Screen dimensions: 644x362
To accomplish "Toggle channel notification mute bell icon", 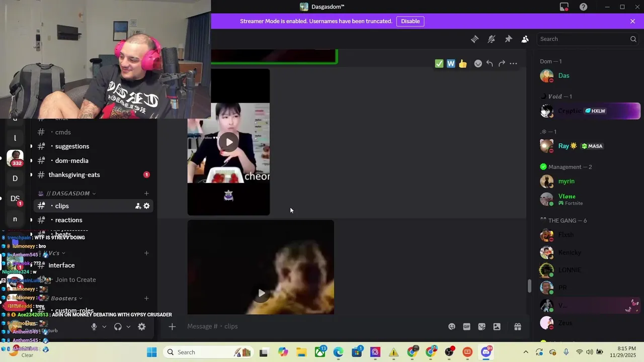I will [492, 39].
